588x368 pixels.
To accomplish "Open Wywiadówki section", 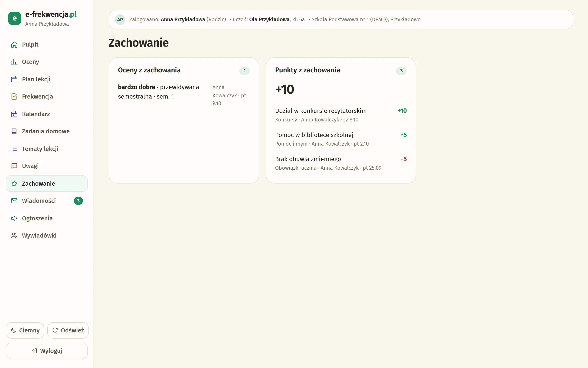I will click(x=47, y=236).
